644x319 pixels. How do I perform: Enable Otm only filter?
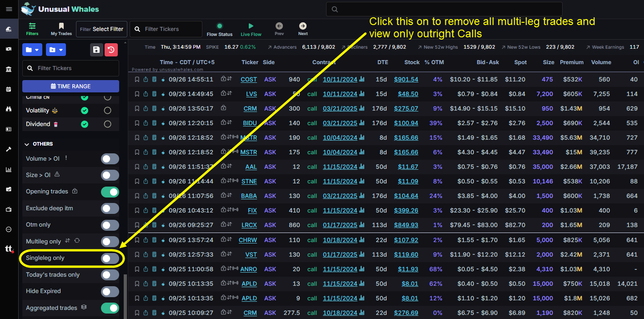(110, 225)
